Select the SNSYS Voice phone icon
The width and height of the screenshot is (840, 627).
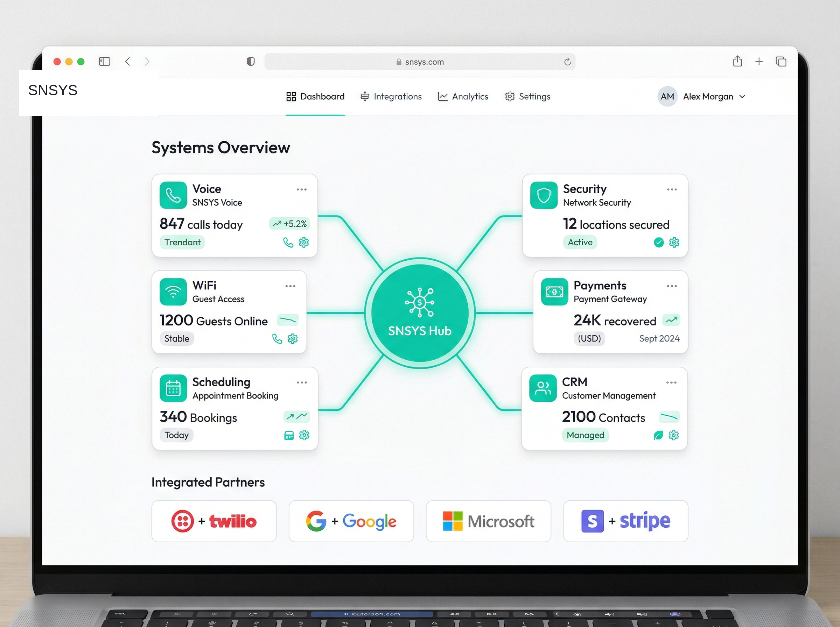click(x=174, y=195)
